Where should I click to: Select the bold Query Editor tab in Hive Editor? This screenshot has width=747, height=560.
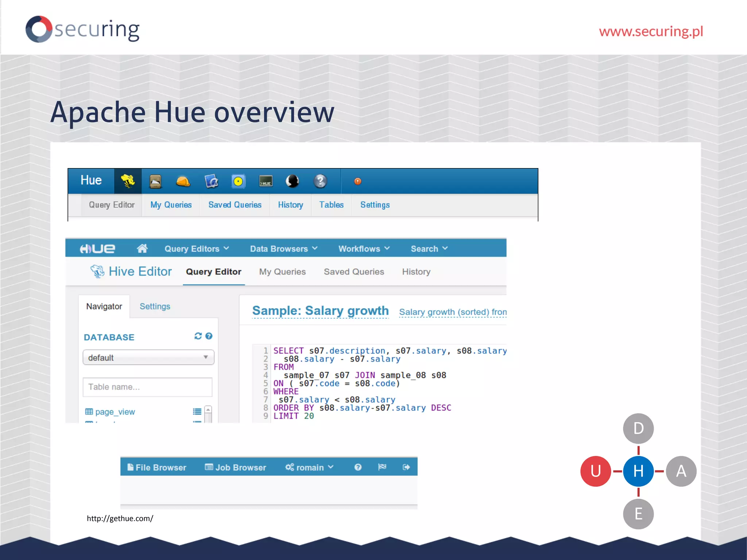(214, 272)
